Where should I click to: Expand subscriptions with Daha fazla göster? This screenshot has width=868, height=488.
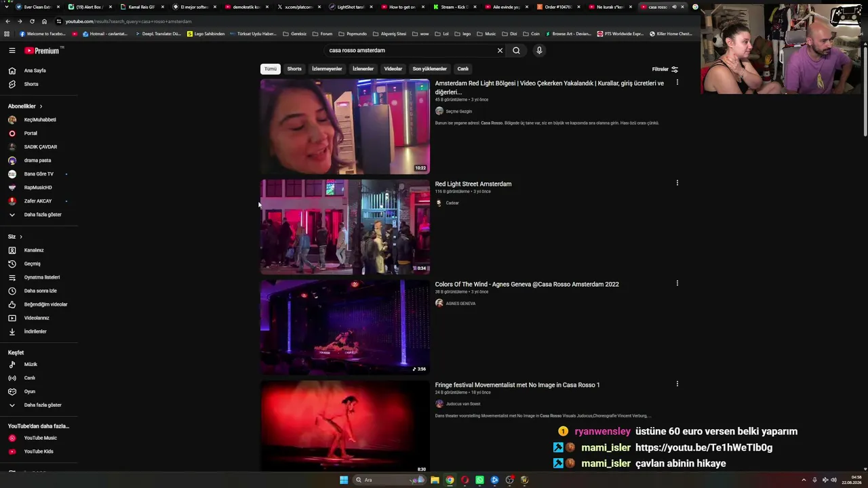(x=43, y=215)
